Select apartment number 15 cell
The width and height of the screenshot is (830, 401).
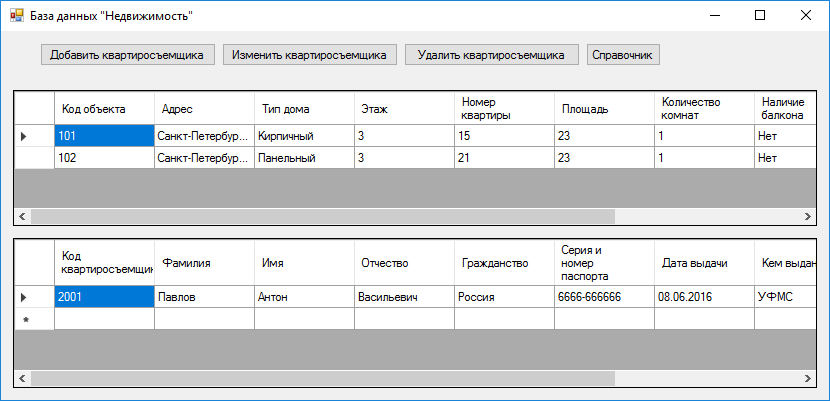pos(504,136)
